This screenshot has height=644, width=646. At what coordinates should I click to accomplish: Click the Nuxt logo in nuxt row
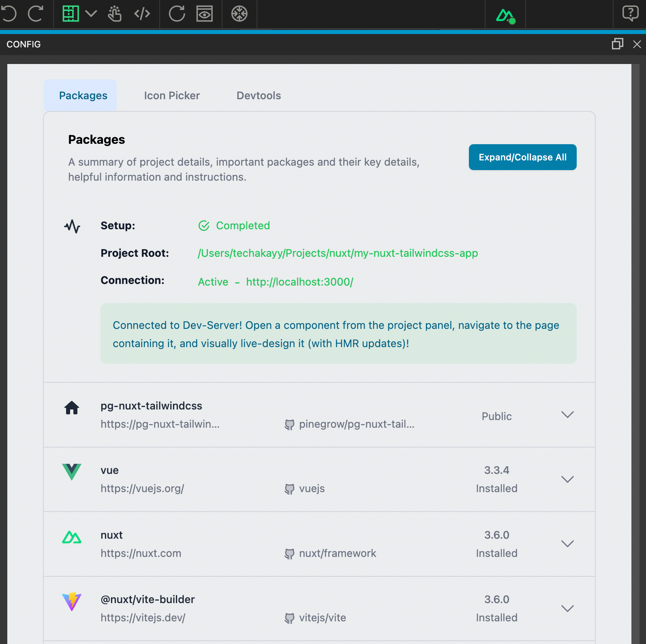coord(72,537)
